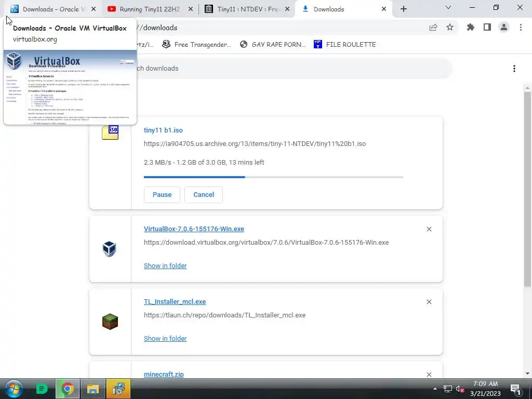Click the download status text 2.3 MB/s
532x399 pixels.
point(204,163)
